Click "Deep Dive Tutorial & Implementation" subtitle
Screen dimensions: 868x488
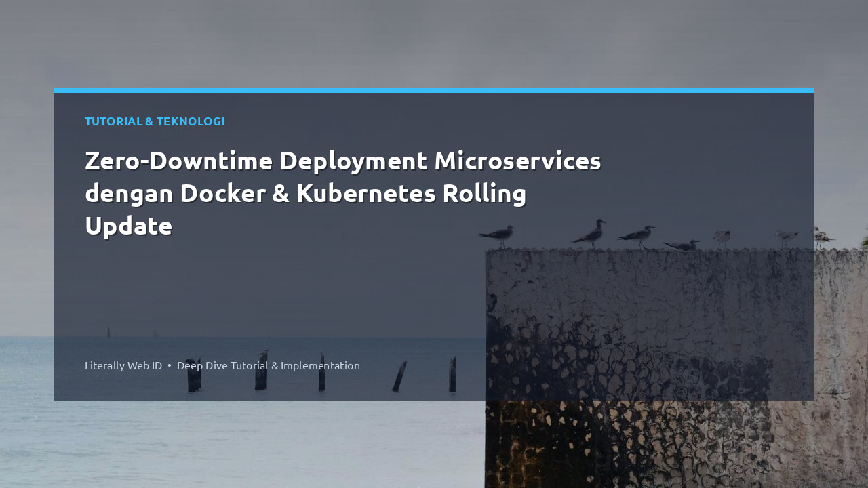[x=269, y=365]
